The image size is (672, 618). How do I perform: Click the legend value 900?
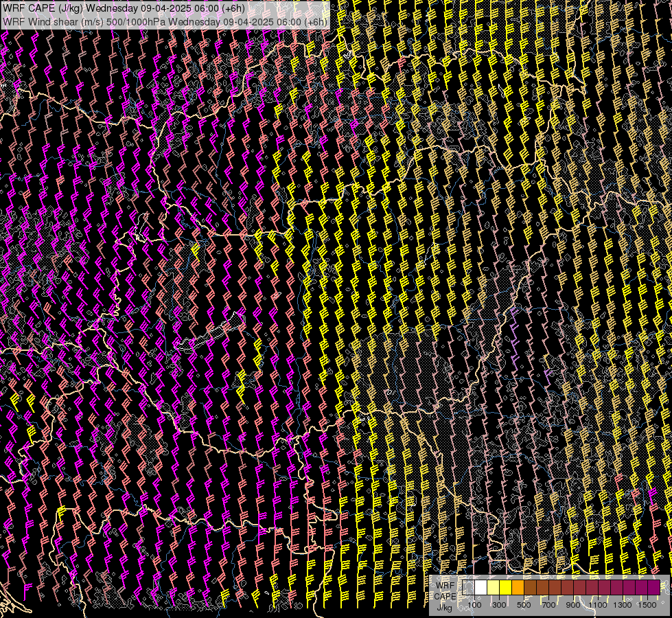click(x=573, y=605)
